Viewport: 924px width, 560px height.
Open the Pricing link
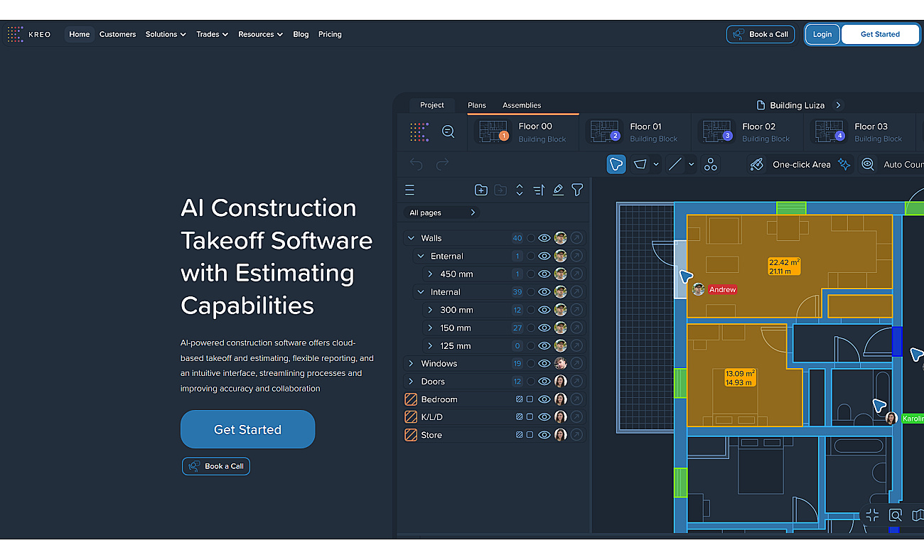pos(330,34)
